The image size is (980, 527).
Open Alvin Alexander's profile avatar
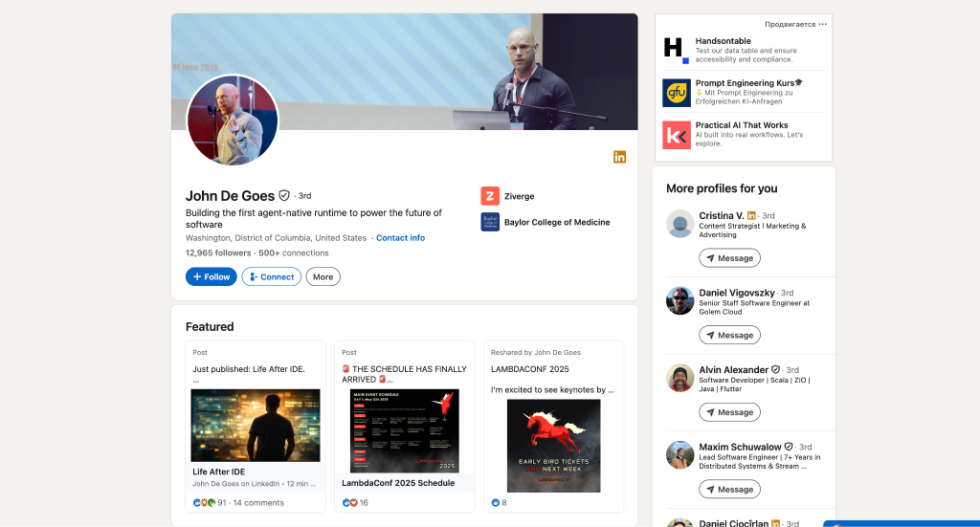[x=680, y=378]
